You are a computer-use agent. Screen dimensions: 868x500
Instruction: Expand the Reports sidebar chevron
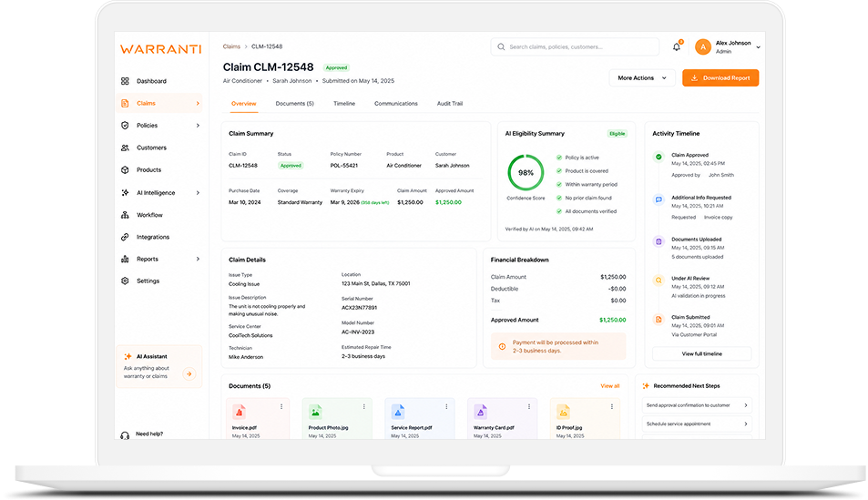tap(198, 260)
